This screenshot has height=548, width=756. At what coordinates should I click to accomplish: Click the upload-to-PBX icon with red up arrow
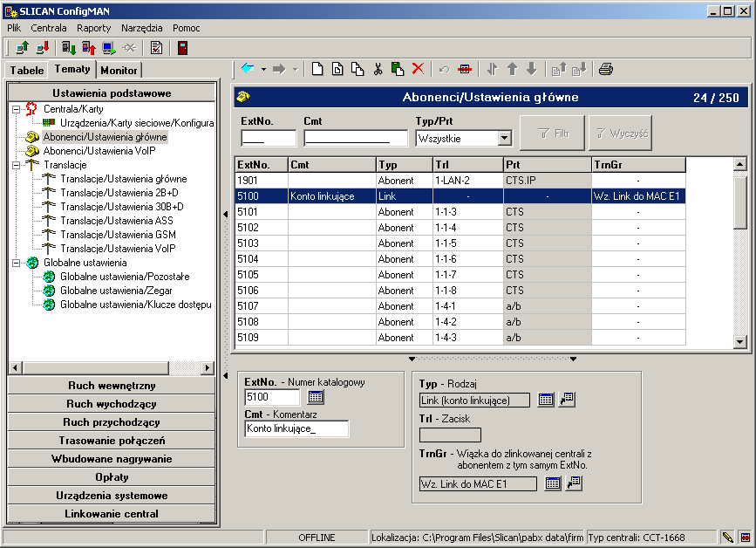89,48
